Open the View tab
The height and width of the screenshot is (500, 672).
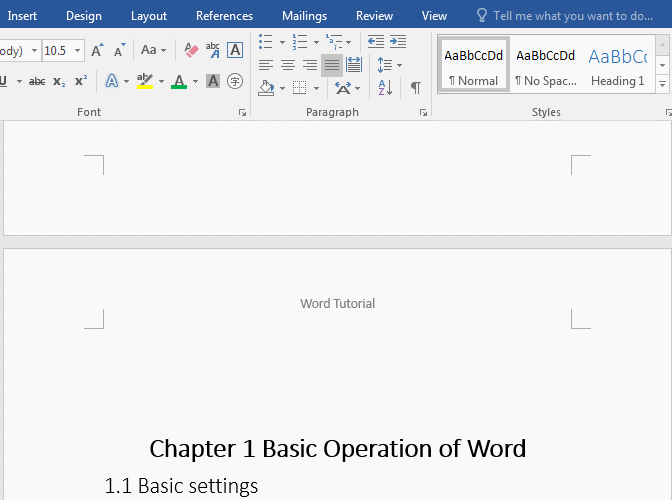(434, 16)
